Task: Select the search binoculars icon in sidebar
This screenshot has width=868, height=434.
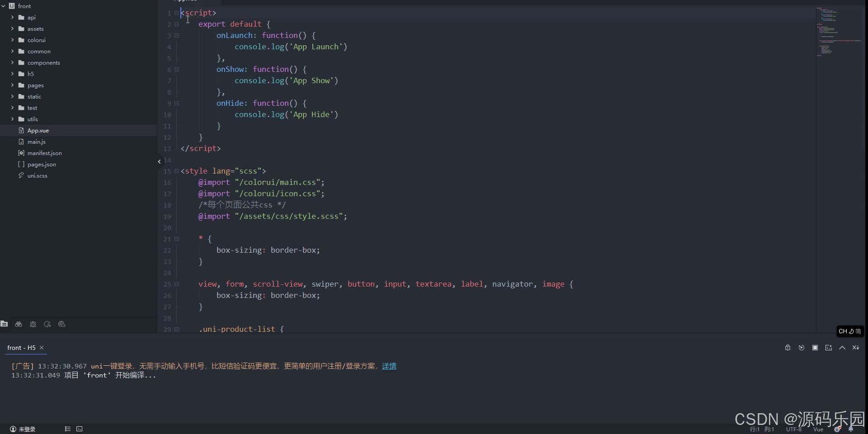Action: [19, 324]
